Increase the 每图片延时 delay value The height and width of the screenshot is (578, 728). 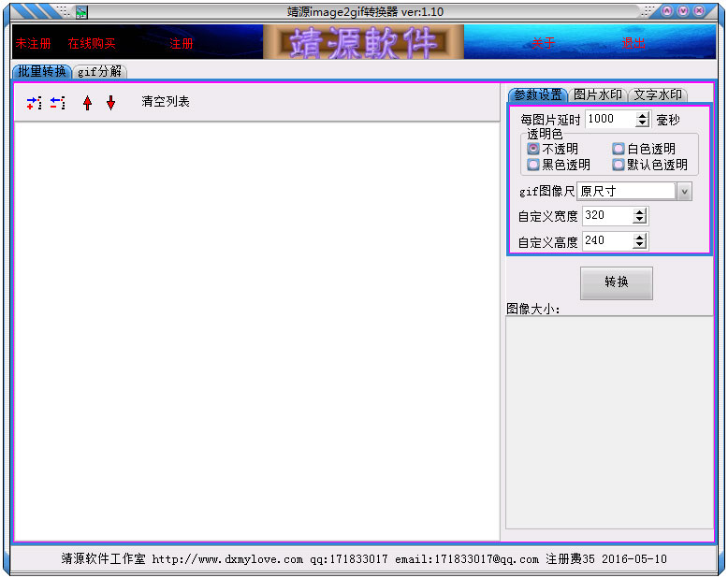coord(642,116)
